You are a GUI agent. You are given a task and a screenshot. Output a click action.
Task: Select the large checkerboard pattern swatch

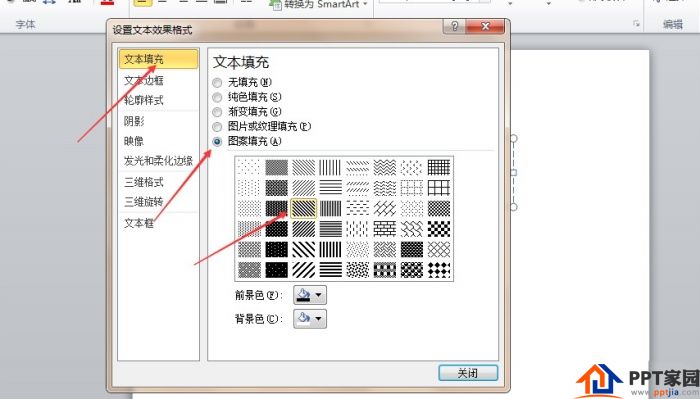439,229
